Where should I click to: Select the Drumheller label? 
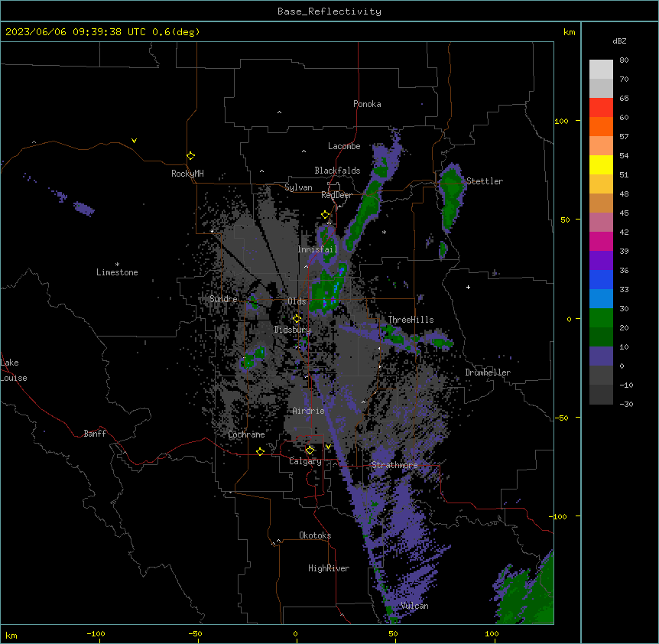click(x=488, y=372)
